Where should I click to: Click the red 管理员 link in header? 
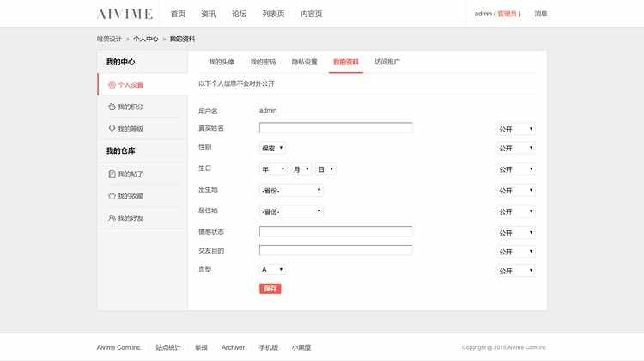507,14
